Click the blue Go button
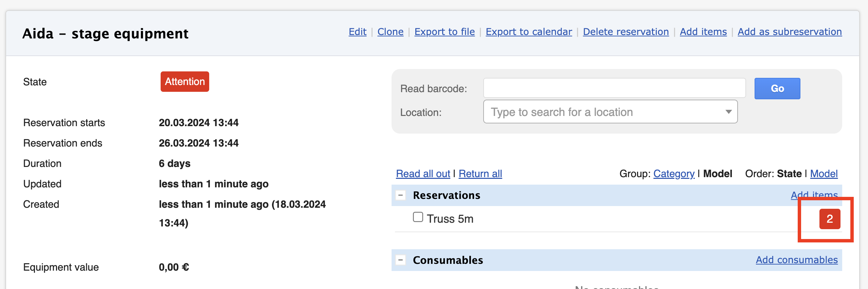Viewport: 868px width, 289px height. coord(777,89)
